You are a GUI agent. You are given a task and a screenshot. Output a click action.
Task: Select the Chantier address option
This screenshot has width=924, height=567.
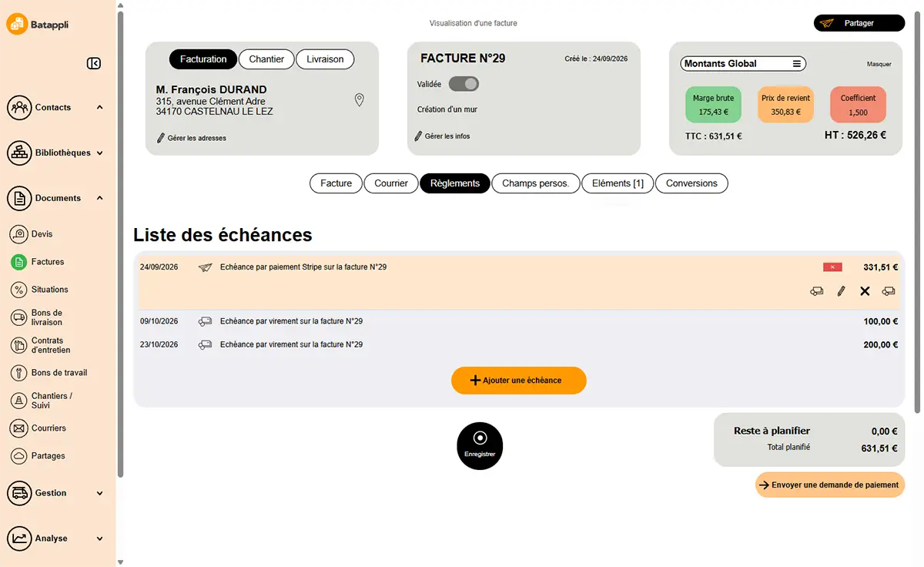coord(266,59)
